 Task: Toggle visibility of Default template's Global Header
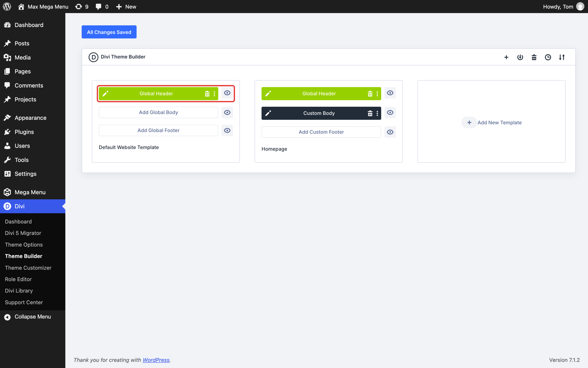(227, 93)
